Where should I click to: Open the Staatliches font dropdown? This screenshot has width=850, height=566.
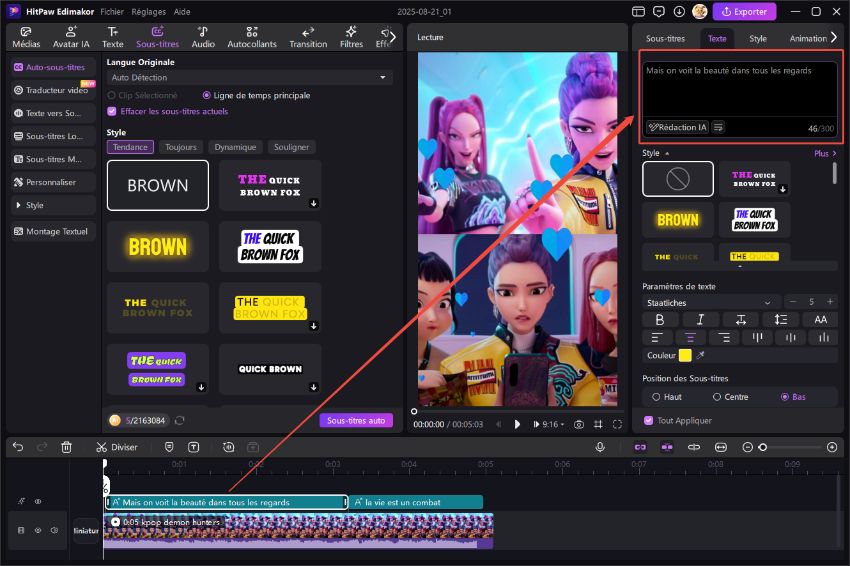710,303
